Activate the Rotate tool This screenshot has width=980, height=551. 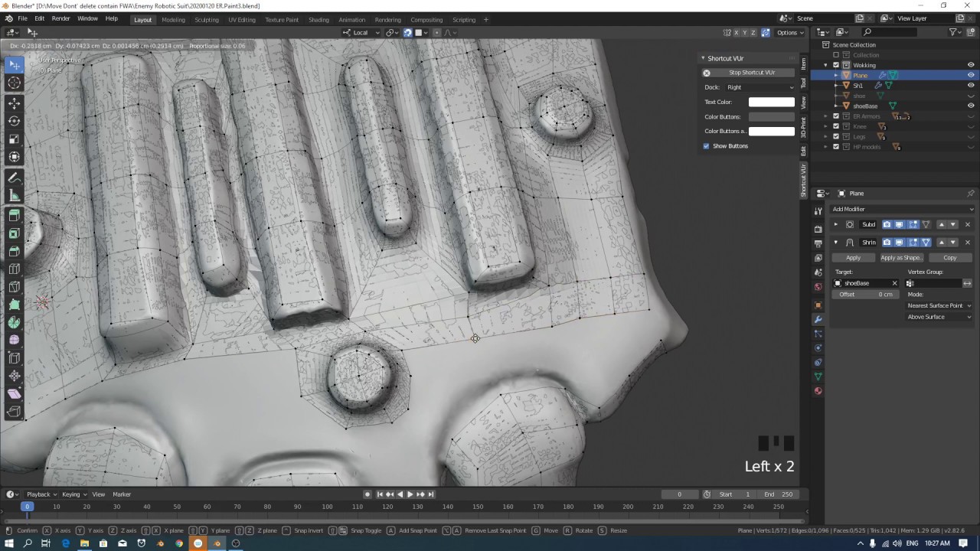point(15,121)
